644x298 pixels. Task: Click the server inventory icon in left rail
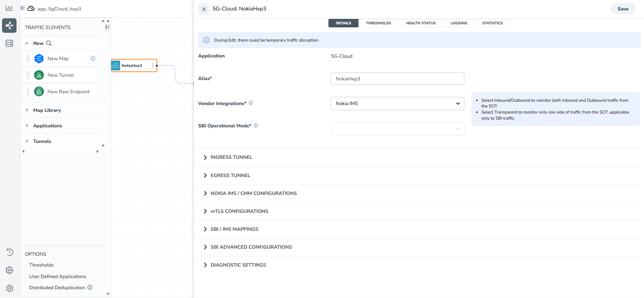click(x=9, y=43)
